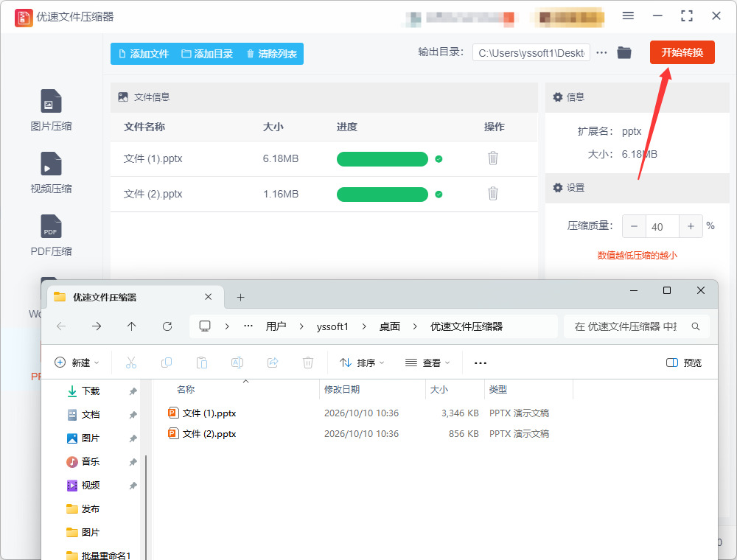Open the PDF压缩 compression tool
737x560 pixels.
(51, 235)
